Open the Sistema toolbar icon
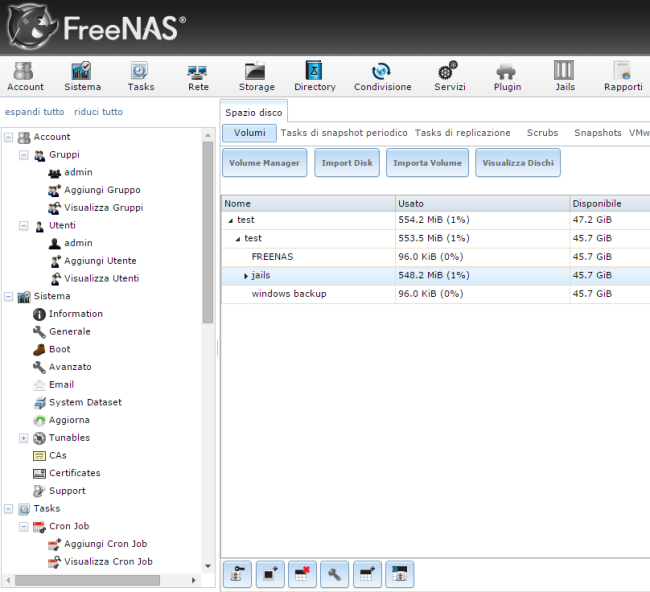Viewport: 650px width, 592px height. 82,77
